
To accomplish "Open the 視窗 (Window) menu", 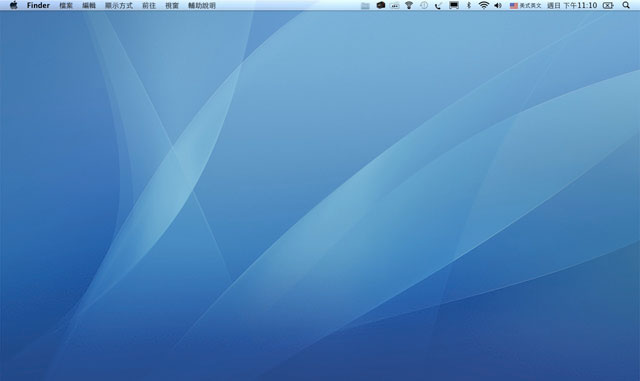I will [172, 6].
